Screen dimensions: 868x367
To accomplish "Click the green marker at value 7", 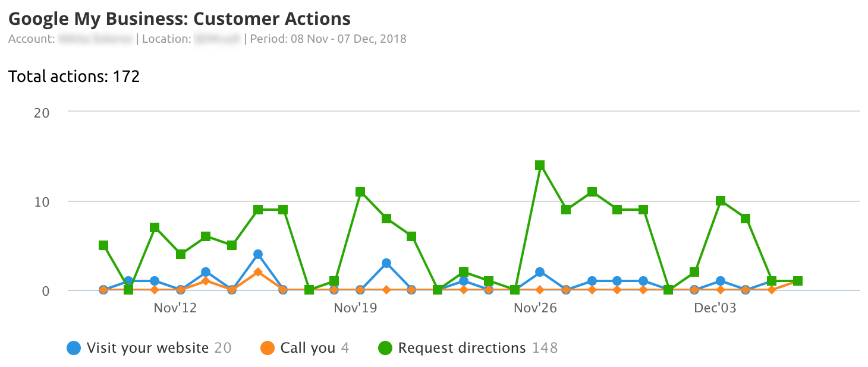I will [x=155, y=227].
